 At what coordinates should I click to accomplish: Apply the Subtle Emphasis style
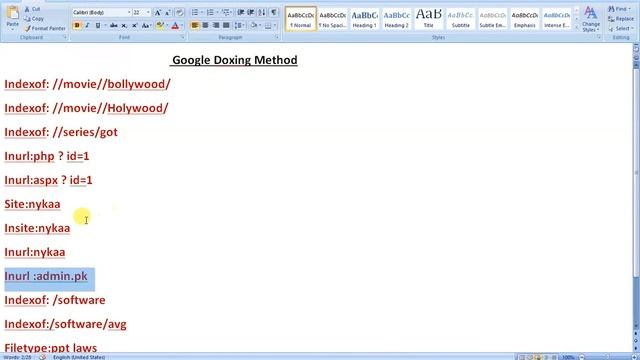click(493, 19)
